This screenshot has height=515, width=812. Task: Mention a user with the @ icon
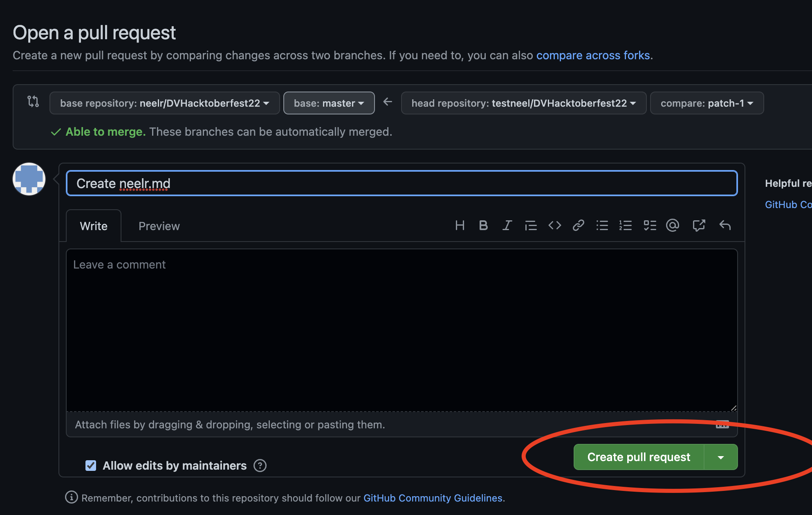click(673, 225)
